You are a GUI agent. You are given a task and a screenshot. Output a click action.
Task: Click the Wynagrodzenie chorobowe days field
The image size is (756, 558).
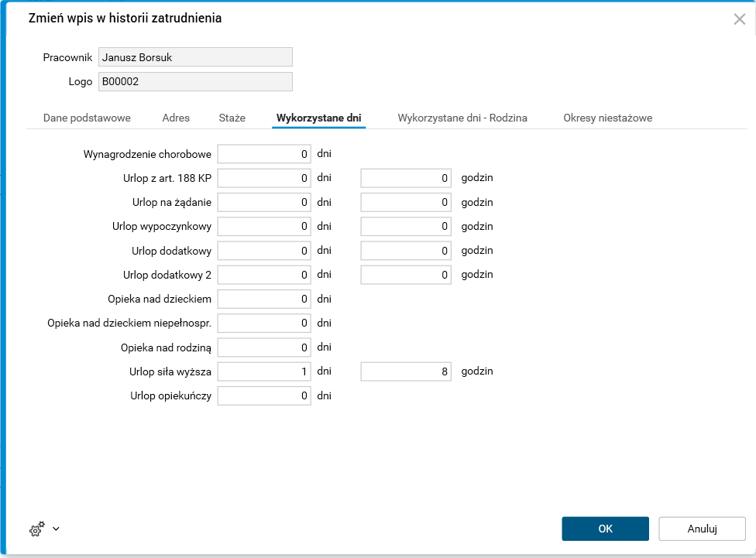(263, 153)
